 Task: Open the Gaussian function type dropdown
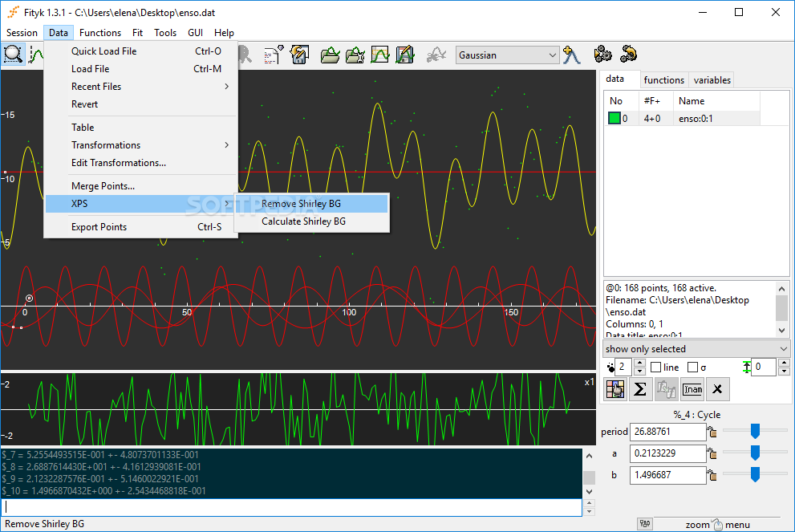[x=507, y=55]
